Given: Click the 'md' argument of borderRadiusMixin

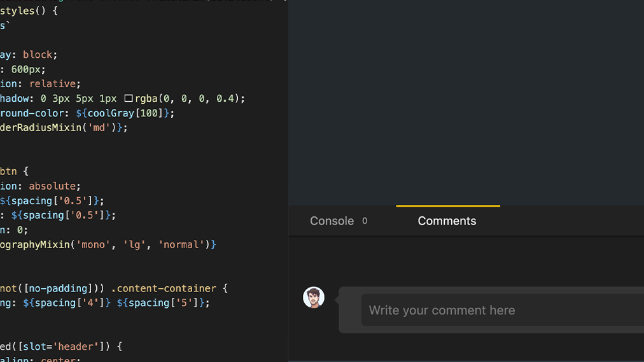Looking at the screenshot, I should click(102, 127).
